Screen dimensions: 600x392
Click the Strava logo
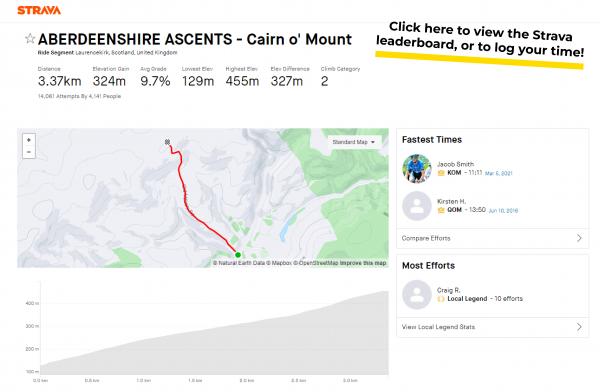(39, 10)
